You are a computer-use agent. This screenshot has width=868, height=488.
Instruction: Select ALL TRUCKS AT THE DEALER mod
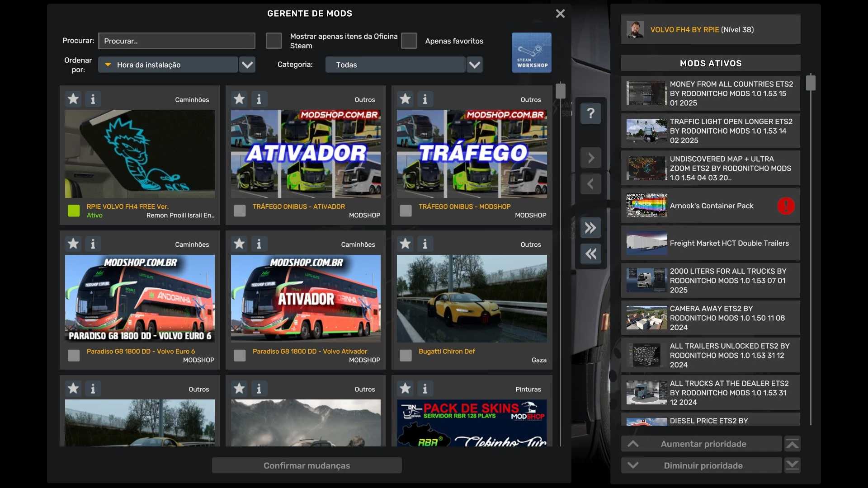(x=710, y=393)
